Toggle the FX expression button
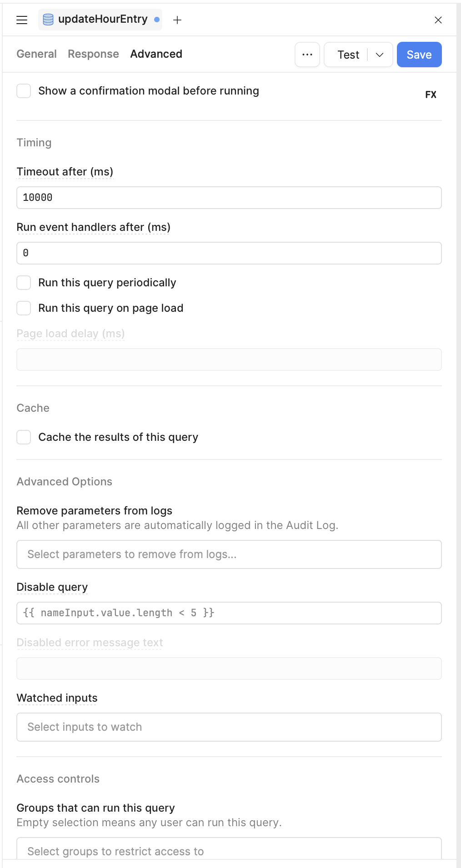The height and width of the screenshot is (868, 461). (431, 95)
